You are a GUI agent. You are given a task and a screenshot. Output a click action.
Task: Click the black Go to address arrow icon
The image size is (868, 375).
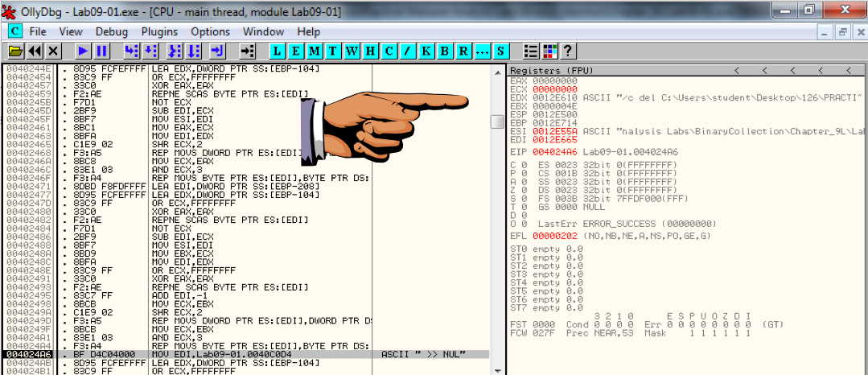(248, 52)
